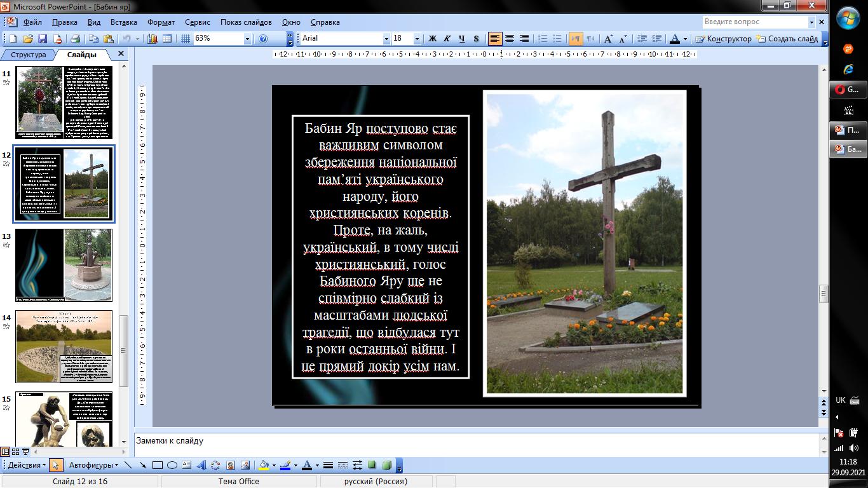Enable center text alignment

pos(510,39)
